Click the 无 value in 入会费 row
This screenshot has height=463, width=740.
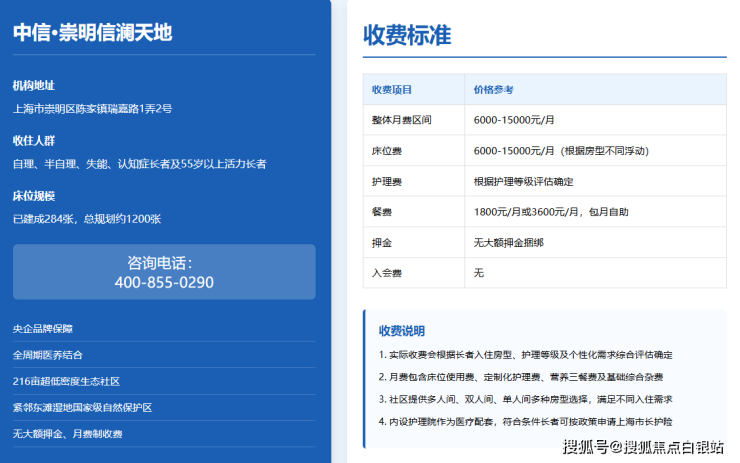click(596, 273)
